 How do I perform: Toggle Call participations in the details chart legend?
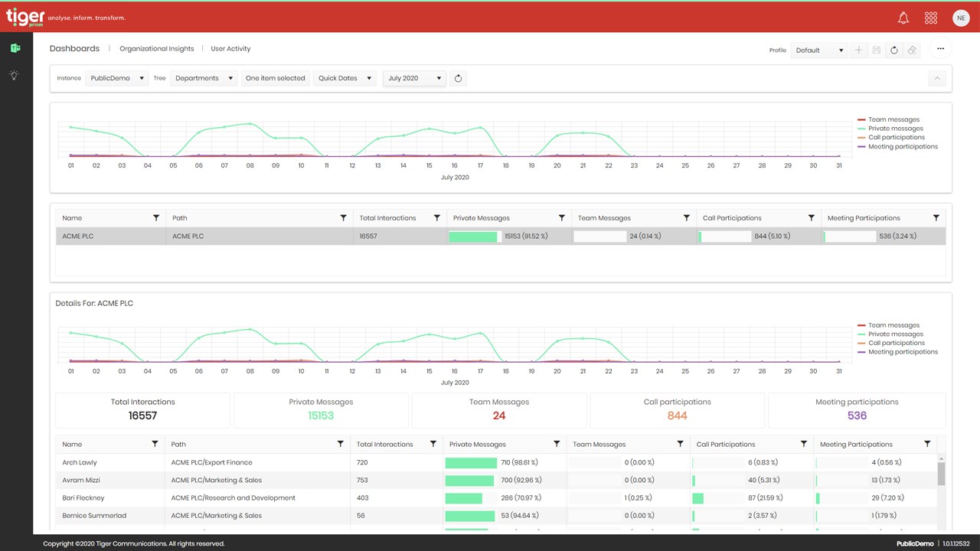[890, 343]
